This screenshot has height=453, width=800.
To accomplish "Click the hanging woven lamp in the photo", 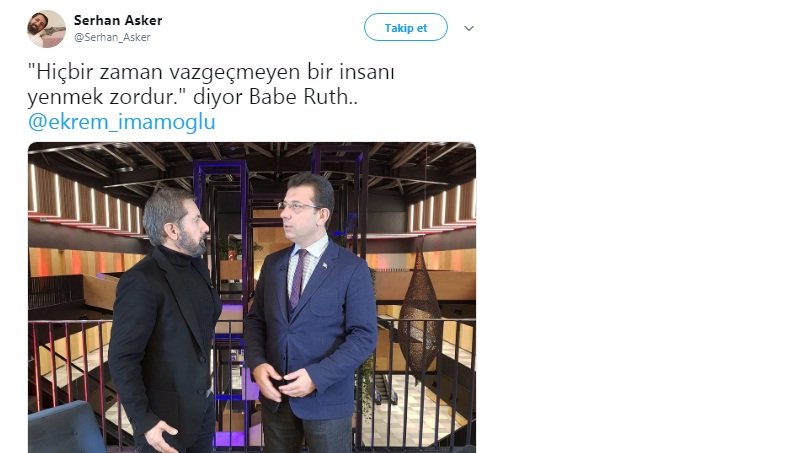I will coord(419,311).
